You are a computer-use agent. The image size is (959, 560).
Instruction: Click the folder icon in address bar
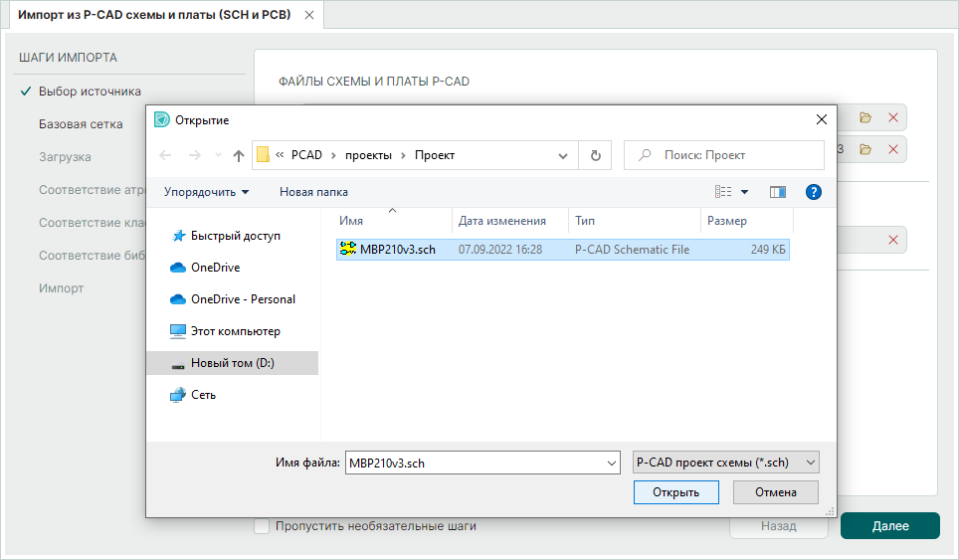pyautogui.click(x=263, y=155)
